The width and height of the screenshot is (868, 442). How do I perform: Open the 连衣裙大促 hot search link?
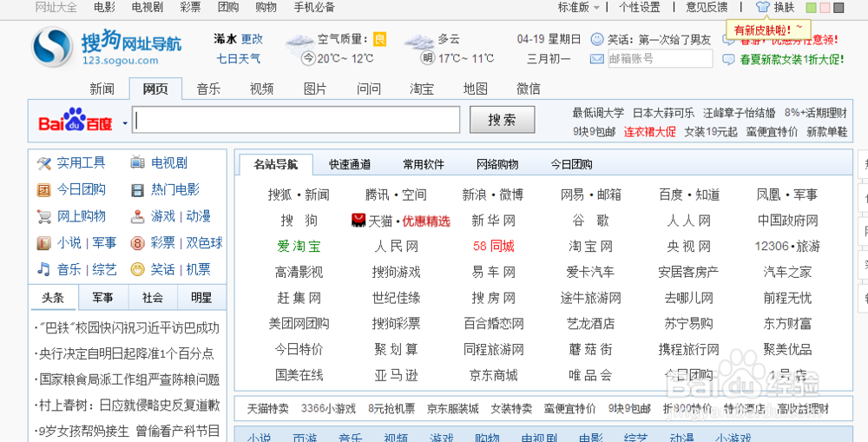click(650, 132)
